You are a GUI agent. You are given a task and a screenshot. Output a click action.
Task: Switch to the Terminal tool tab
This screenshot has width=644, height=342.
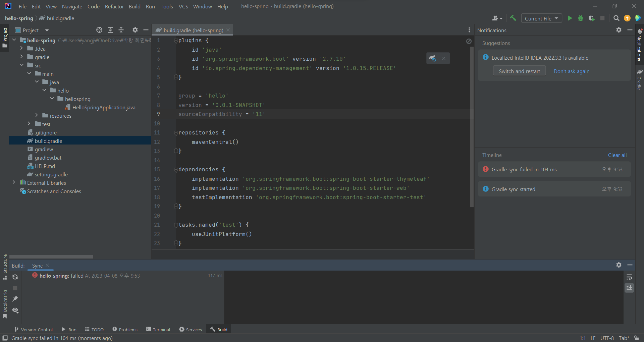tap(158, 330)
